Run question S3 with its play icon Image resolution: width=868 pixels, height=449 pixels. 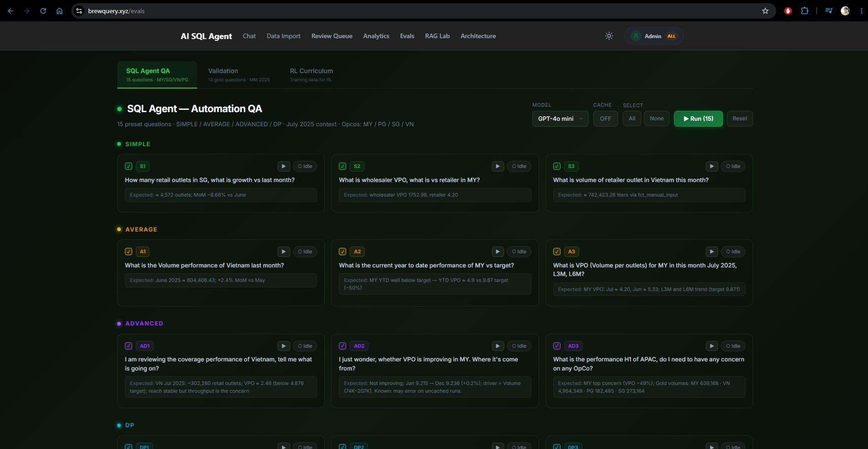pos(712,166)
